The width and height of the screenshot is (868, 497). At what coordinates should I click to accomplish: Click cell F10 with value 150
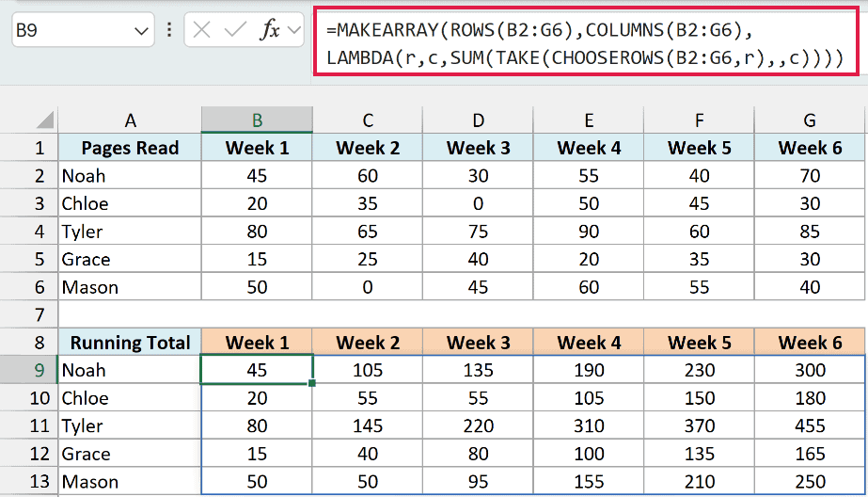click(699, 398)
